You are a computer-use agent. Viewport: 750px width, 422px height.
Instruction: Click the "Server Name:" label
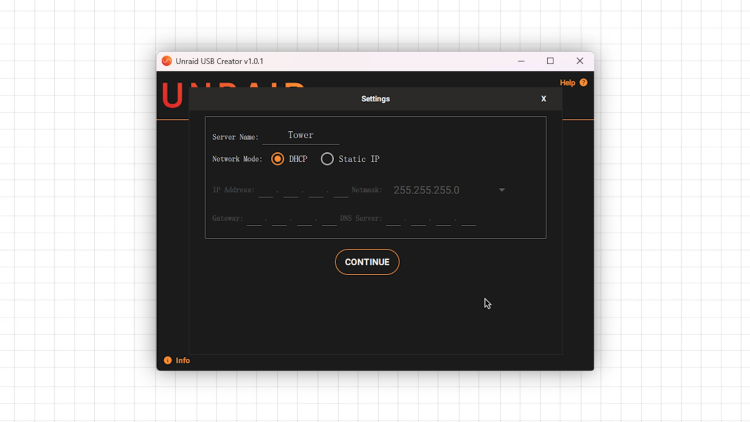[235, 137]
